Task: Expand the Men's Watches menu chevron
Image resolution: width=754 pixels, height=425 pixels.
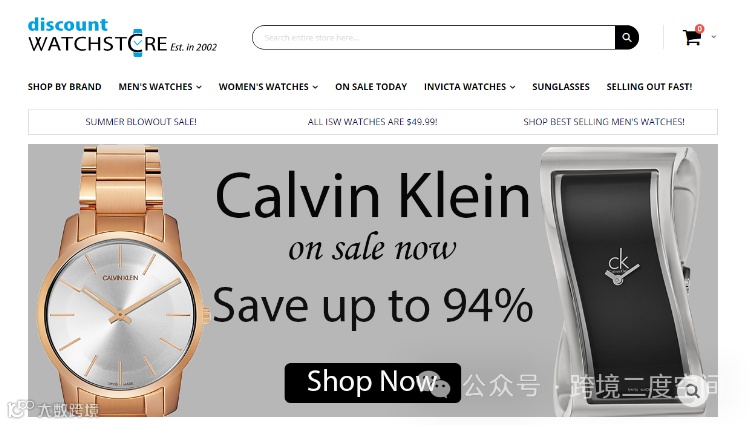Action: 199,87
